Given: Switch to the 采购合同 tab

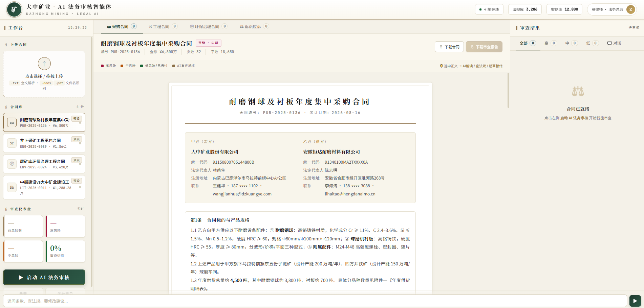Looking at the screenshot, I should [122, 26].
